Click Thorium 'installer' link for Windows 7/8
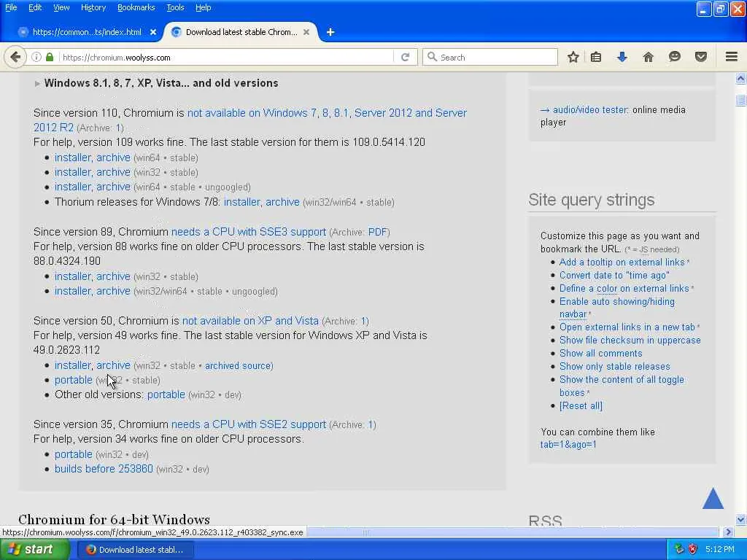This screenshot has height=560, width=747. tap(242, 202)
